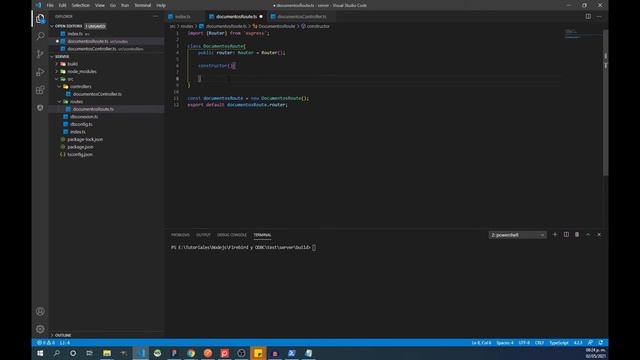640x360 pixels.
Task: Open the Run menu
Action: (125, 5)
